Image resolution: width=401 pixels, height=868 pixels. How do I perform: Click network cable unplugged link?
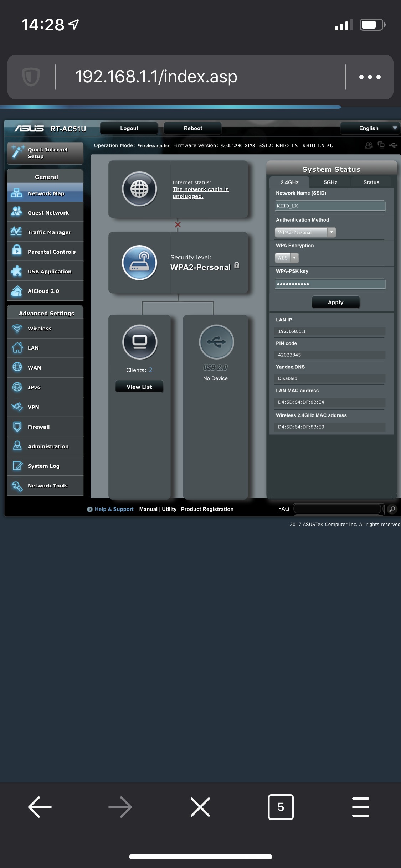click(200, 193)
